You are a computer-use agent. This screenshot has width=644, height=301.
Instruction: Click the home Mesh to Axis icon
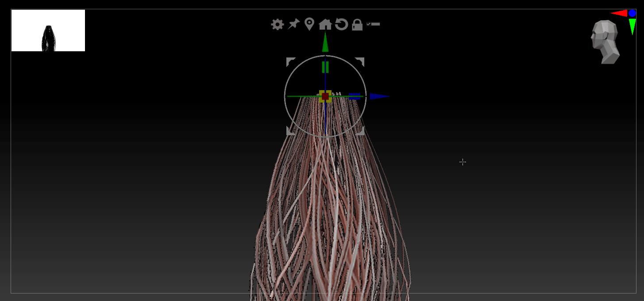pyautogui.click(x=325, y=24)
